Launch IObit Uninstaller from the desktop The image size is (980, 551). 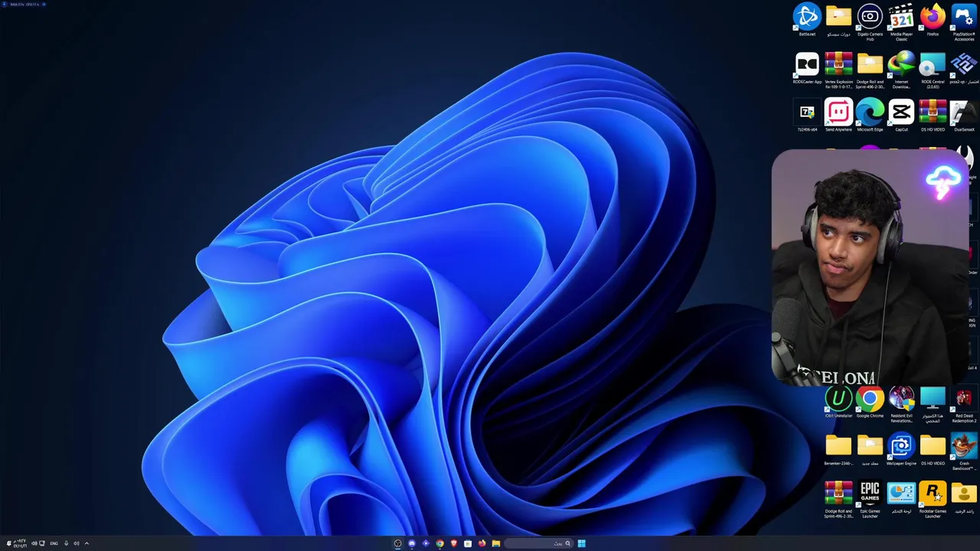pyautogui.click(x=838, y=402)
